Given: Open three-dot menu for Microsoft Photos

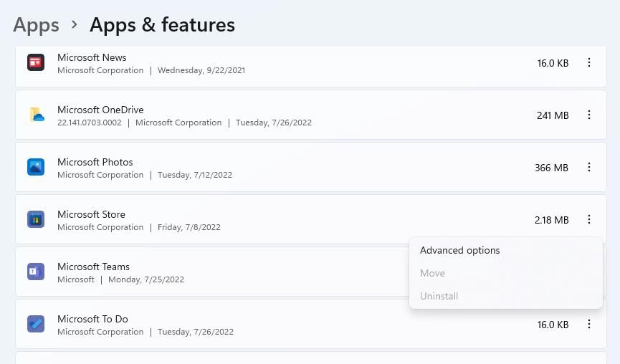Looking at the screenshot, I should 589,167.
